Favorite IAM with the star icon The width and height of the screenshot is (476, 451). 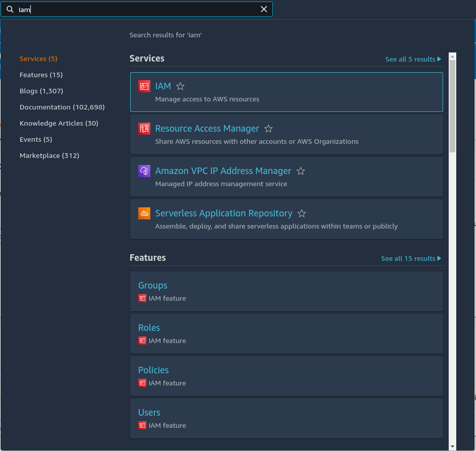click(x=180, y=86)
